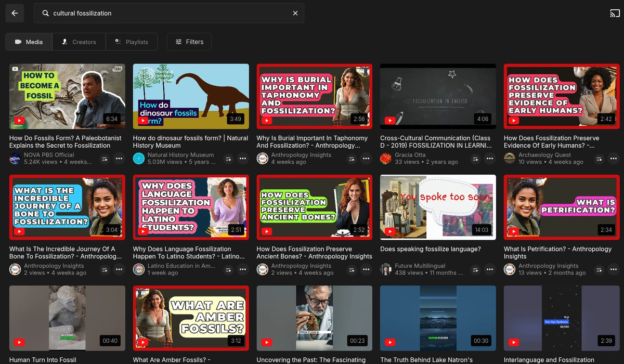Open the Filters panel
This screenshot has height=364, width=624.
coord(189,42)
